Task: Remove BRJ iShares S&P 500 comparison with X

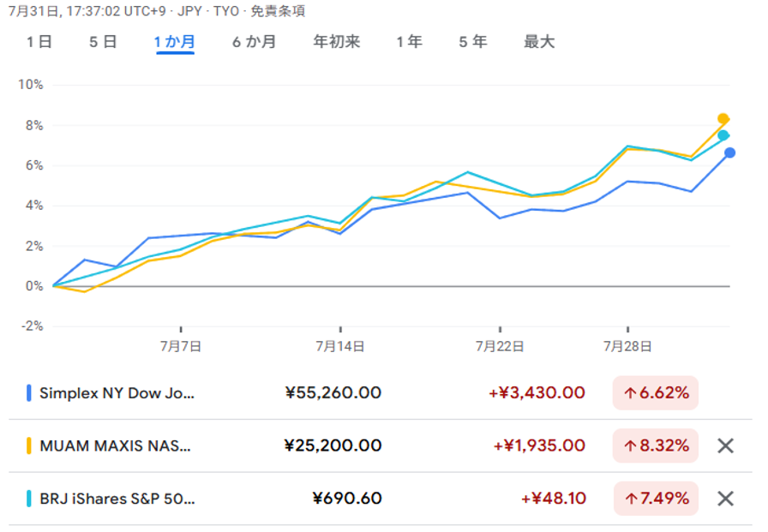Action: [x=725, y=499]
